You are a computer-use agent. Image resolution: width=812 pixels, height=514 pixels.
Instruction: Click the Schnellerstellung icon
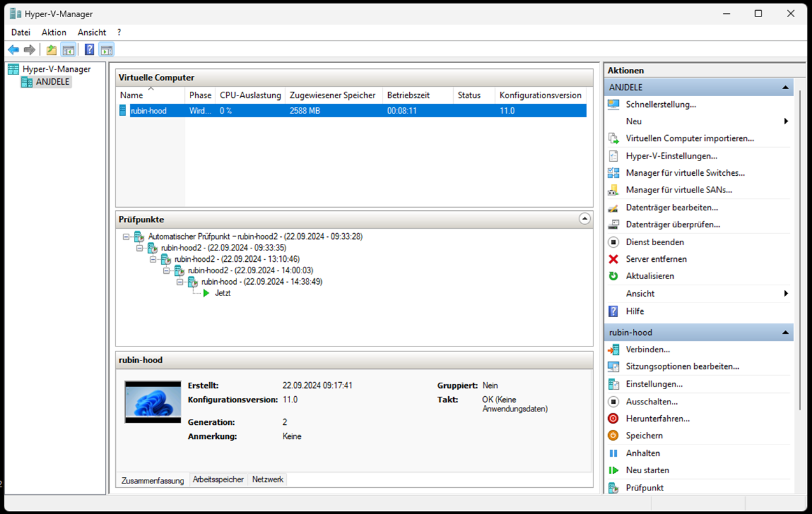click(x=613, y=104)
